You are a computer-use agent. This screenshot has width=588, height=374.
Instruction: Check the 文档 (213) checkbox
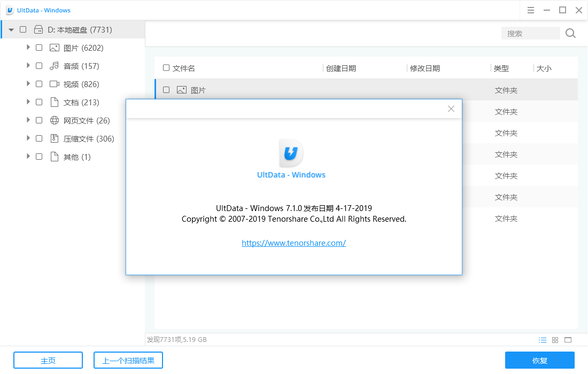click(x=39, y=102)
